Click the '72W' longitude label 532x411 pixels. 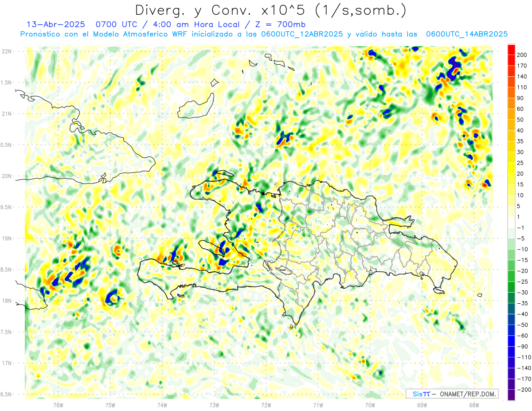266,405
